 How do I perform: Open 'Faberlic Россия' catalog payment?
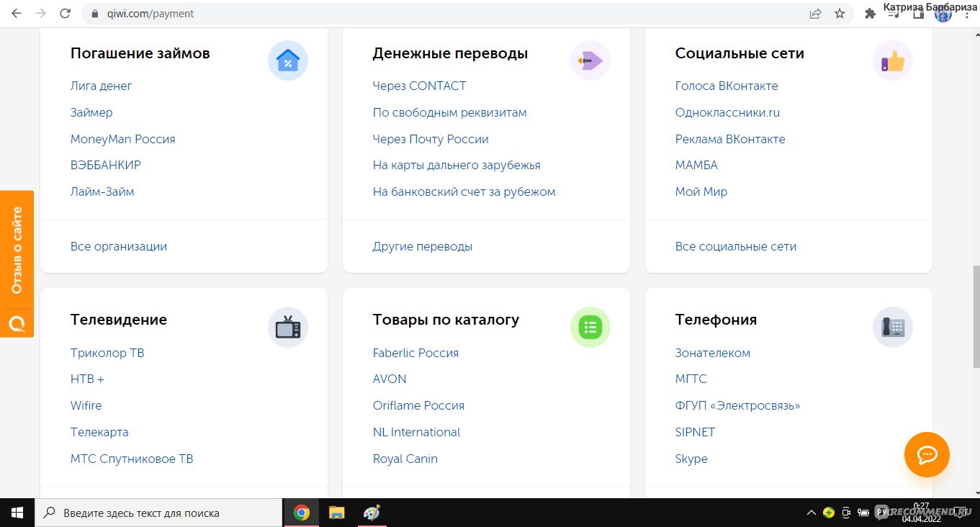click(x=415, y=353)
